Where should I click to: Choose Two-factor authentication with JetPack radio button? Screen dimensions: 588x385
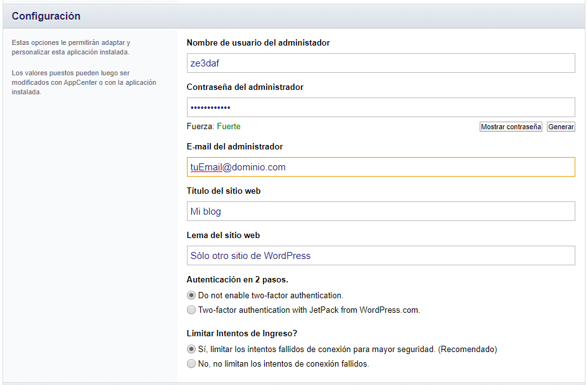(191, 310)
